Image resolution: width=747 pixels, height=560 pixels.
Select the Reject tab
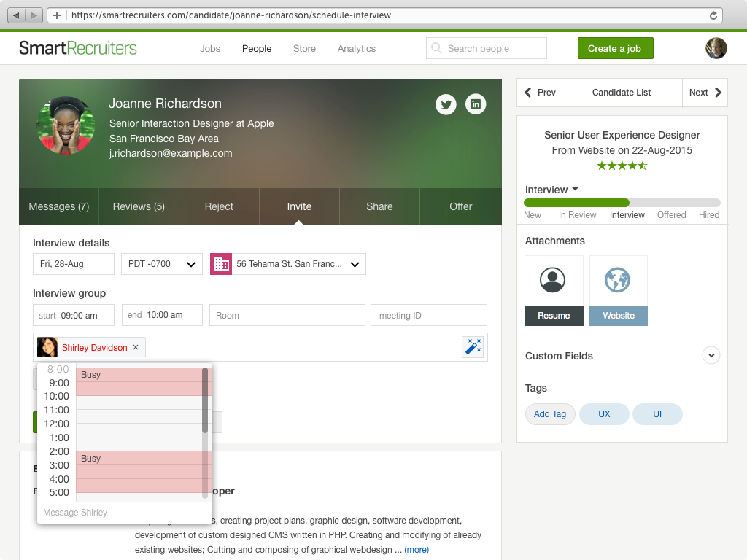point(219,206)
